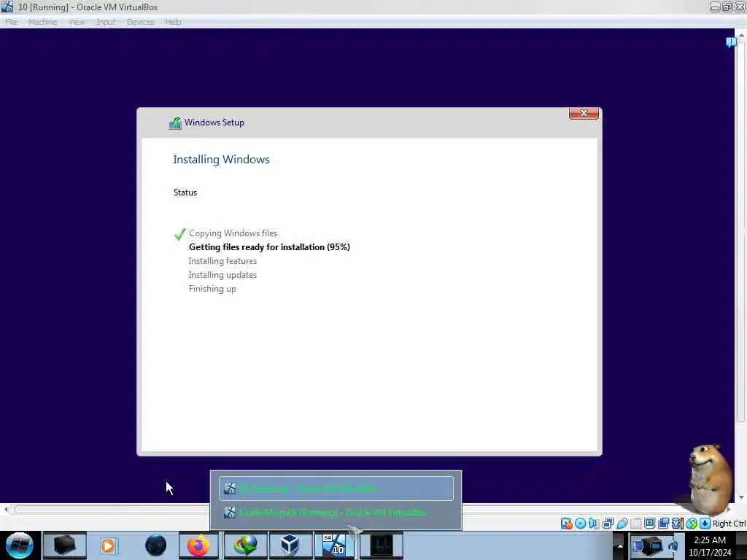The image size is (747, 560).
Task: Open the Devices menu
Action: point(141,22)
